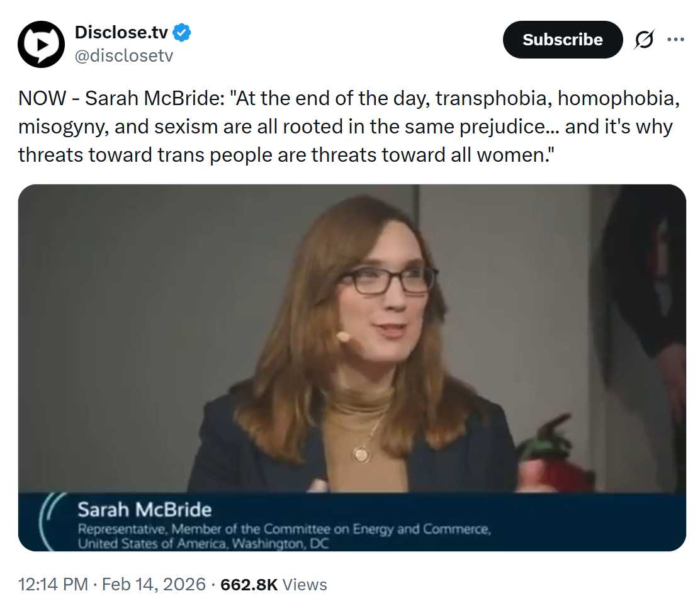Open the @disclosetv handle link
This screenshot has width=700, height=613.
pyautogui.click(x=123, y=56)
